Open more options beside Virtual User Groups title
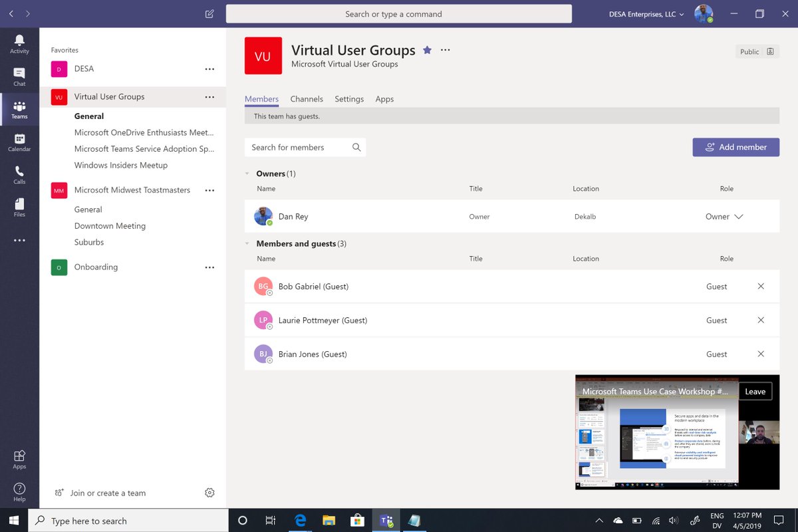Screen dimensions: 798x532 click(446, 50)
